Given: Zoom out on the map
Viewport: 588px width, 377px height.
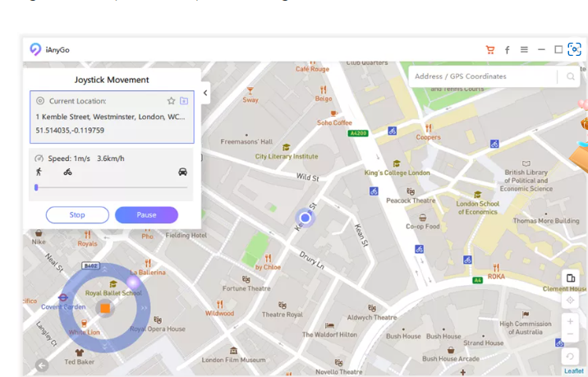Looking at the screenshot, I should (x=570, y=333).
